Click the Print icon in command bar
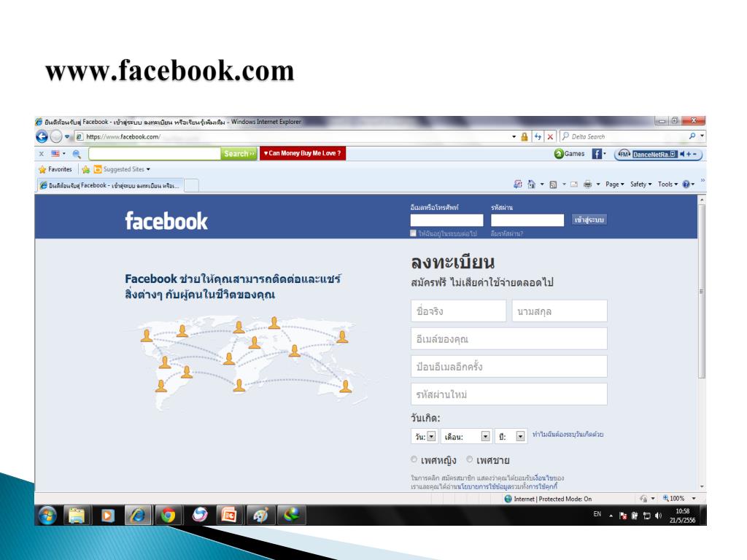 588,184
